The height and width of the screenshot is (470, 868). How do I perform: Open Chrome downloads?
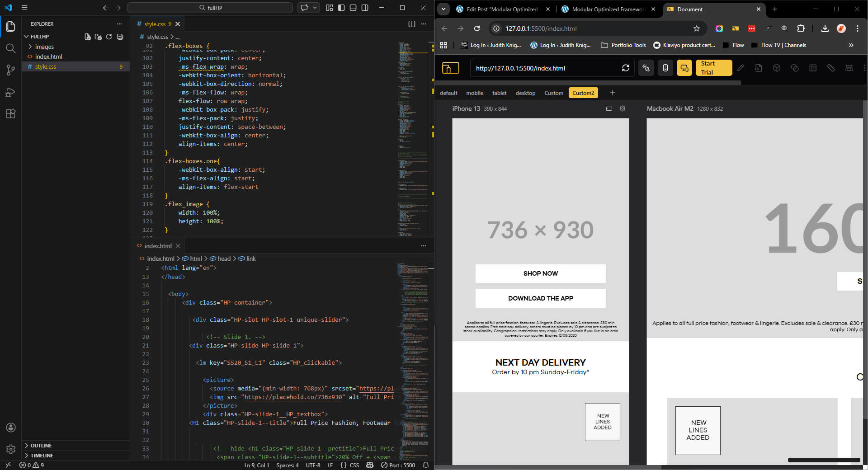tap(825, 28)
